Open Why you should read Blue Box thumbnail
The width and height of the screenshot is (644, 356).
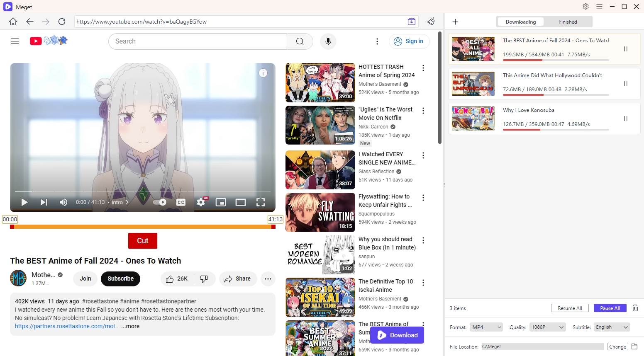(320, 254)
